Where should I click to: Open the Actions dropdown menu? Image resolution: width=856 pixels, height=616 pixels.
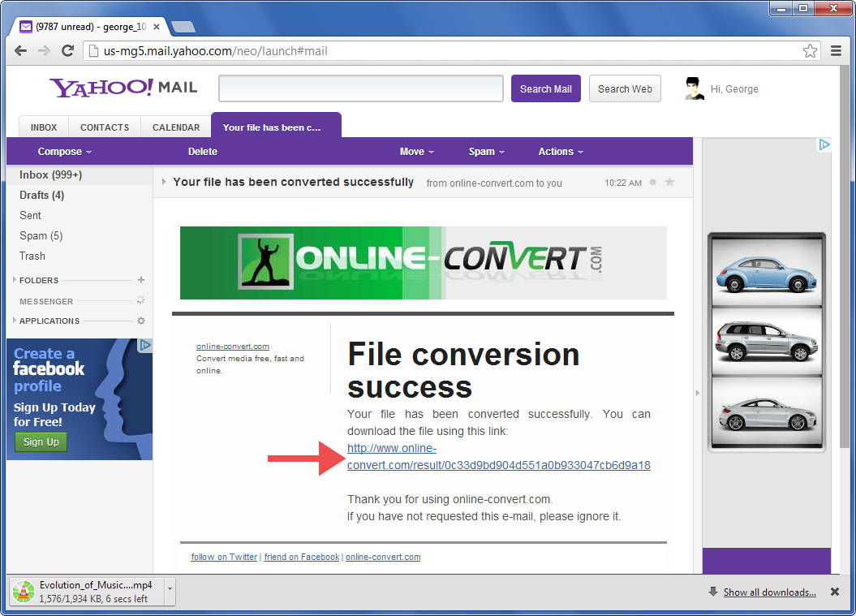[x=561, y=151]
